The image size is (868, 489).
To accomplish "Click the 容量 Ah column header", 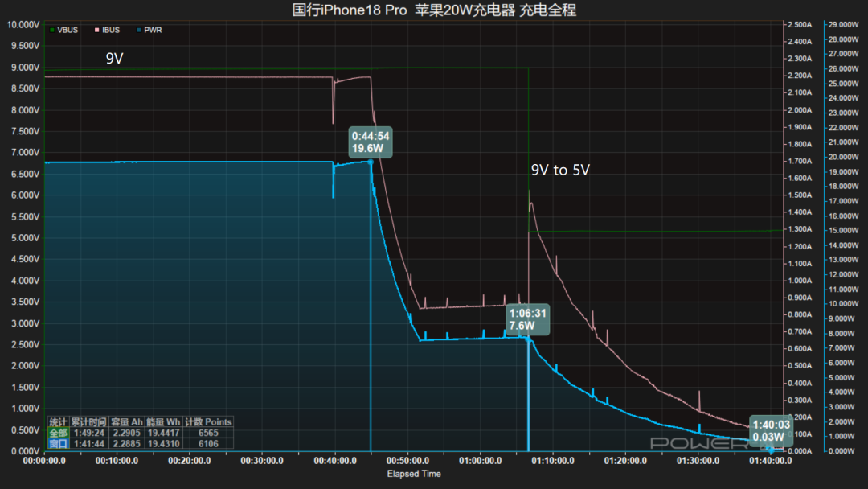I will pos(127,422).
